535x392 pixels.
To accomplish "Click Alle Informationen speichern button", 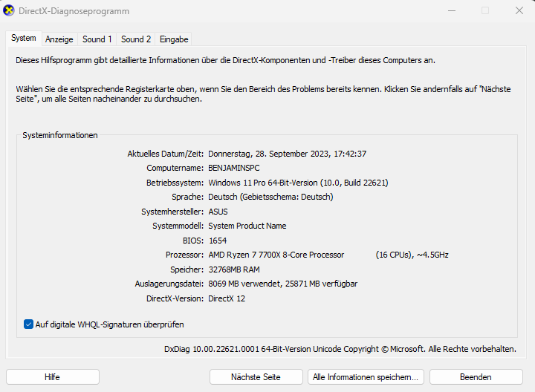I will (x=366, y=377).
